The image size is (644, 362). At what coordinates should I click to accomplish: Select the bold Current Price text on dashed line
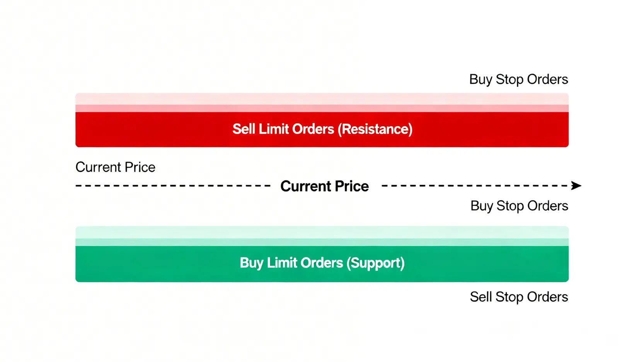(325, 186)
